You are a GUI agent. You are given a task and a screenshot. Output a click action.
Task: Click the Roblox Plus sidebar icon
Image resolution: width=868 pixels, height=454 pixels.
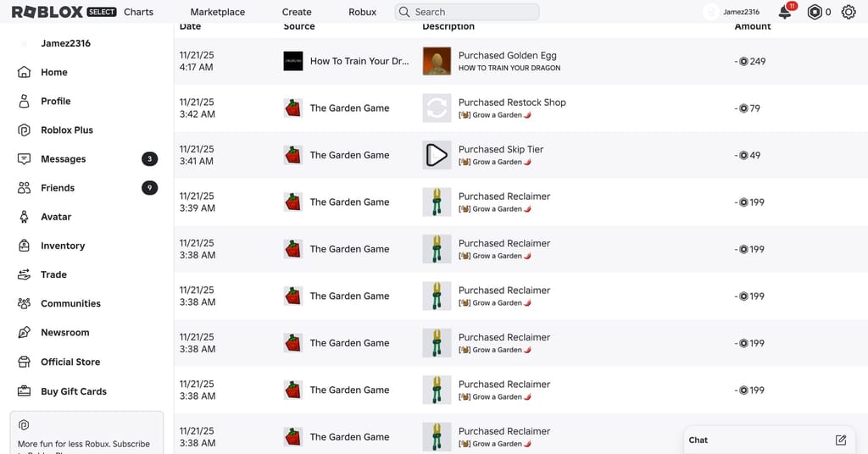click(x=24, y=130)
